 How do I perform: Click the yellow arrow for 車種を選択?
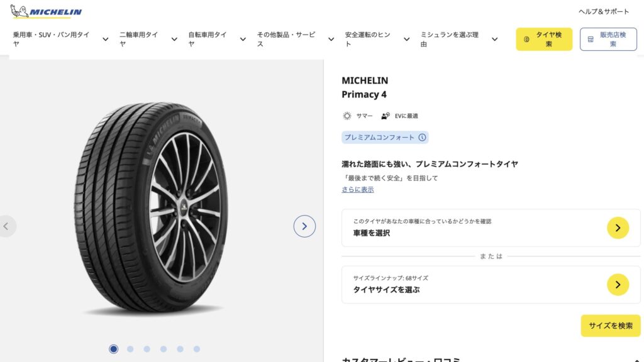(618, 228)
